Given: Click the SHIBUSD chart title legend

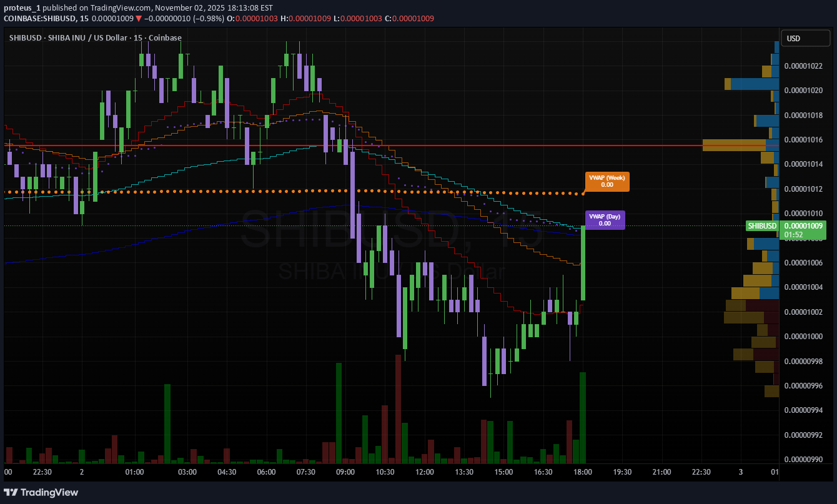Looking at the screenshot, I should click(x=96, y=38).
